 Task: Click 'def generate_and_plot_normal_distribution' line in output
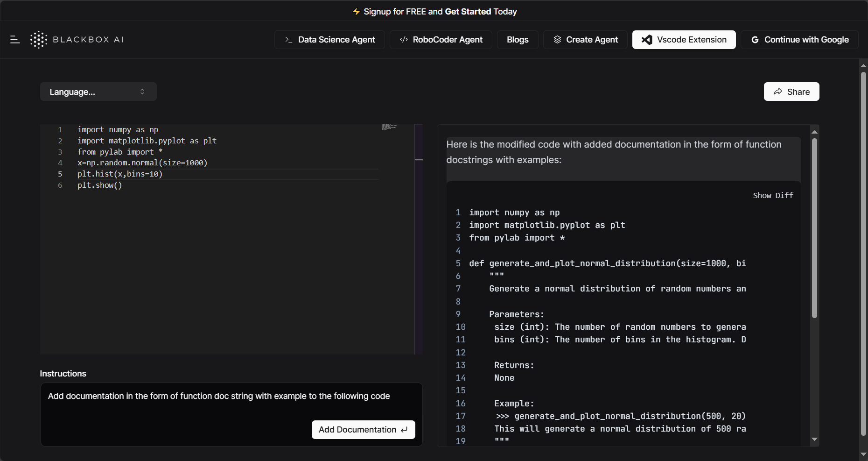pos(607,263)
